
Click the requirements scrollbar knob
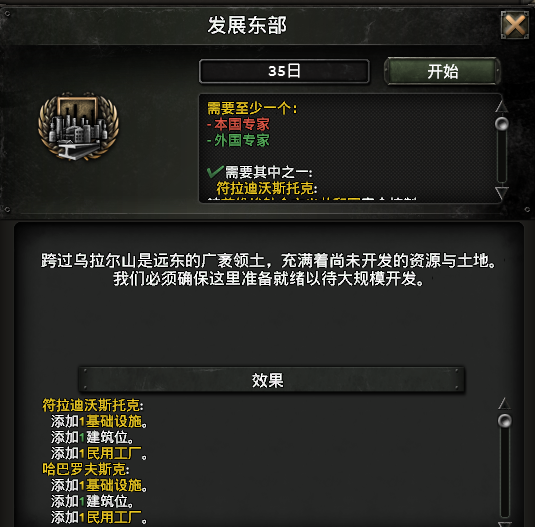[x=502, y=123]
